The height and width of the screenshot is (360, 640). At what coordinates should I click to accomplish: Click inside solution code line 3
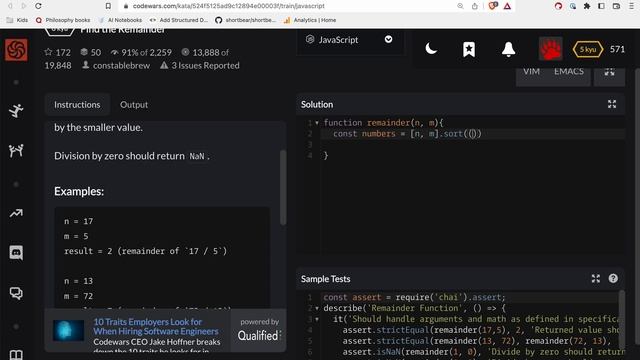coord(472,144)
